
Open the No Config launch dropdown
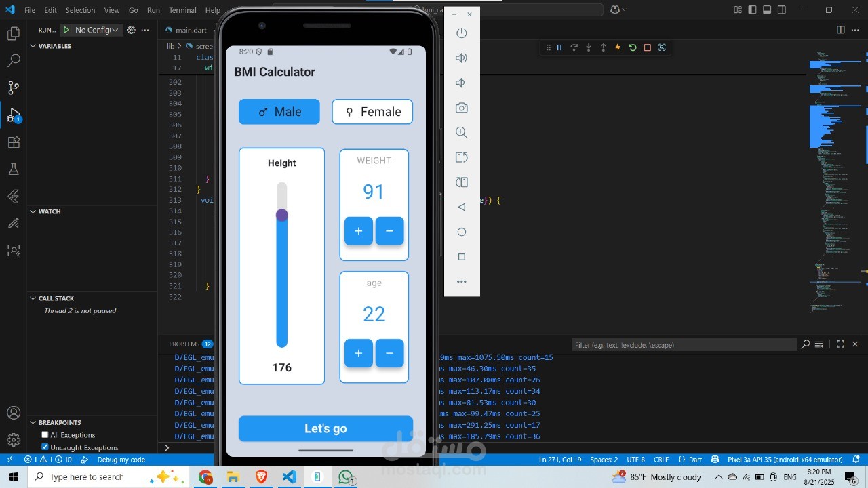(x=114, y=30)
